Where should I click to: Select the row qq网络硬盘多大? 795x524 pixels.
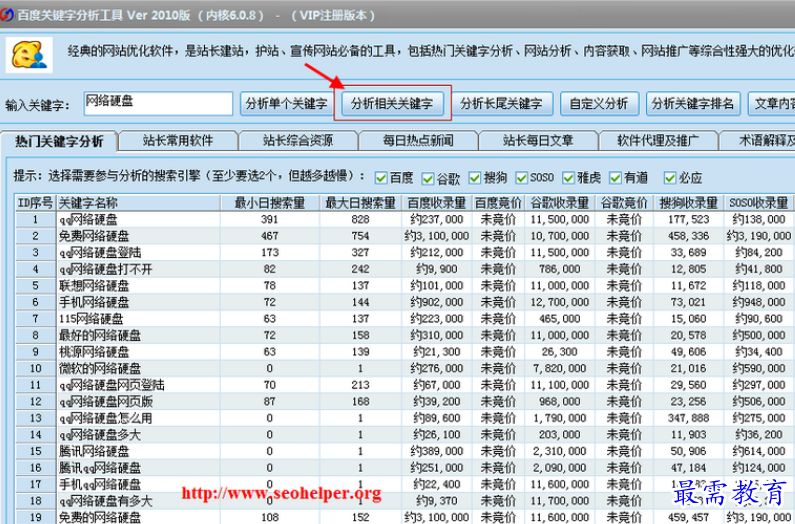(405, 435)
